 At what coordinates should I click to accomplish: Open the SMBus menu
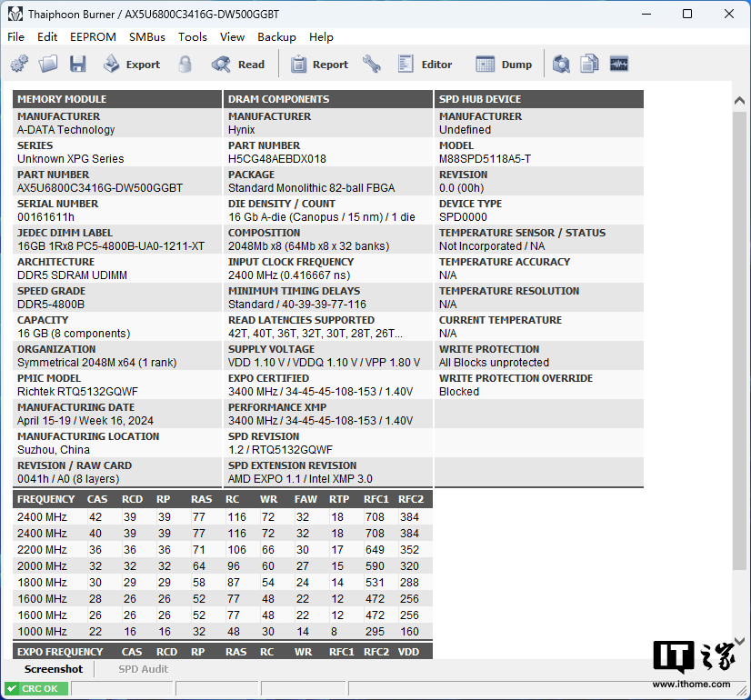click(147, 37)
